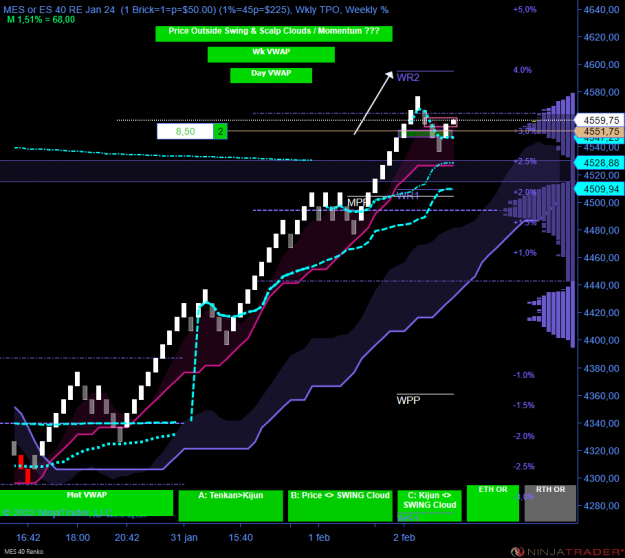625x558 pixels.
Task: Select the 4528,88 cyan price marker
Action: [x=599, y=163]
